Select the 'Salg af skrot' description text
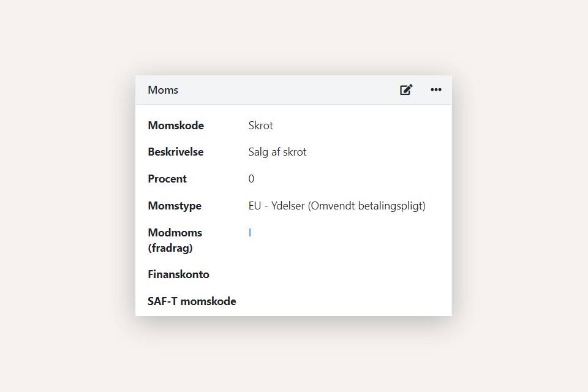 (x=277, y=152)
